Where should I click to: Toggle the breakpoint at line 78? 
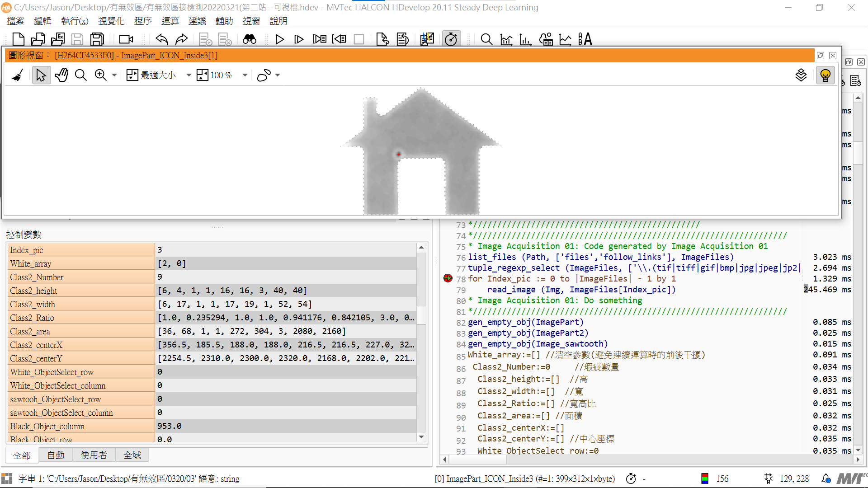point(448,279)
